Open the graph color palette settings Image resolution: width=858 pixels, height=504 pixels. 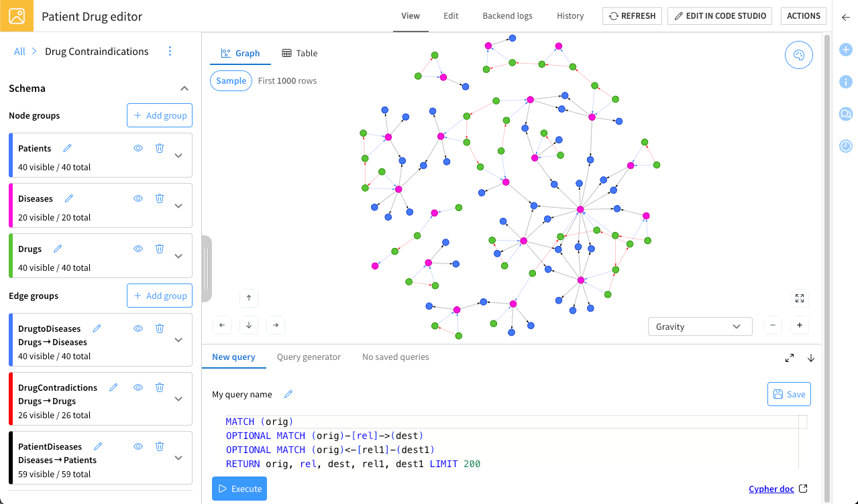tap(798, 56)
